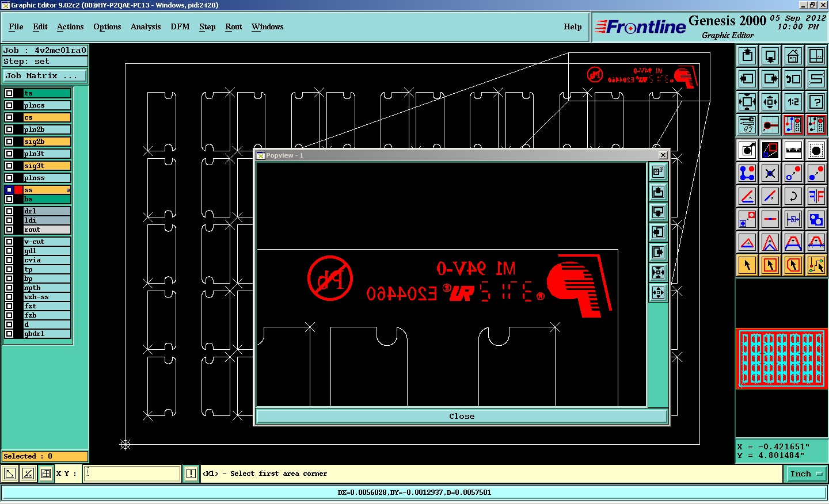Screen dimensions: 829x504
Task: Toggle the plncs layer checkbox
Action: coord(9,105)
